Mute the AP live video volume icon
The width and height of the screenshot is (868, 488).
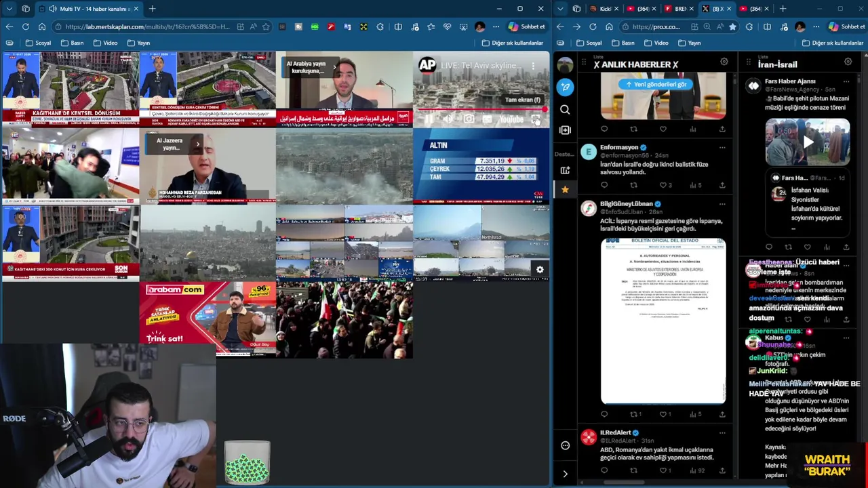pos(448,119)
